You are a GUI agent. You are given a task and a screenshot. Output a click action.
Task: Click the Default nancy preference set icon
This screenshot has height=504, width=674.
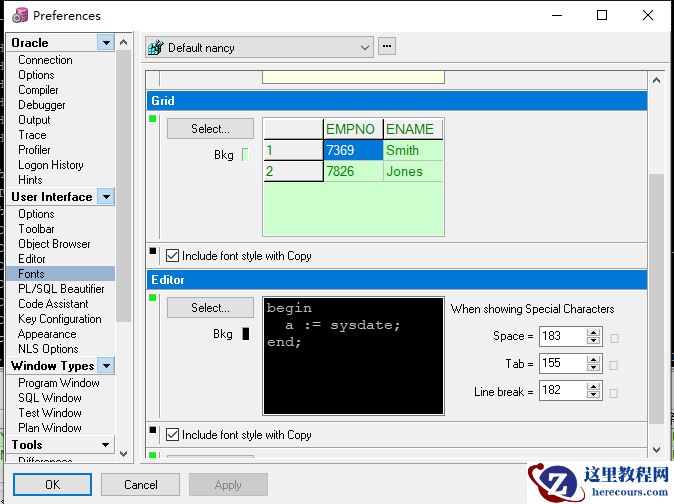tap(155, 47)
